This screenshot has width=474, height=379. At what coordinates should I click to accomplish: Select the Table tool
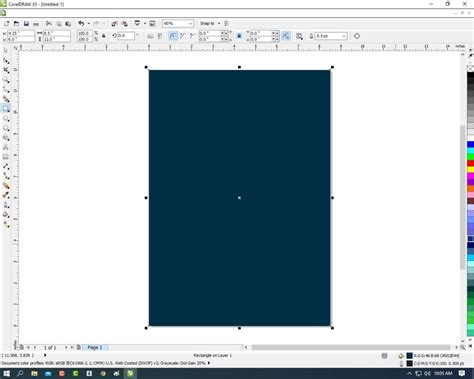point(6,157)
